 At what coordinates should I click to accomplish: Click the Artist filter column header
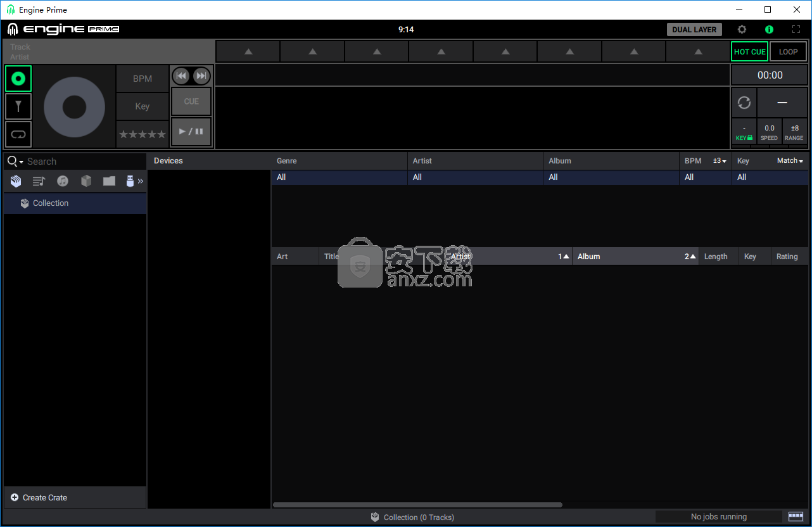click(476, 161)
